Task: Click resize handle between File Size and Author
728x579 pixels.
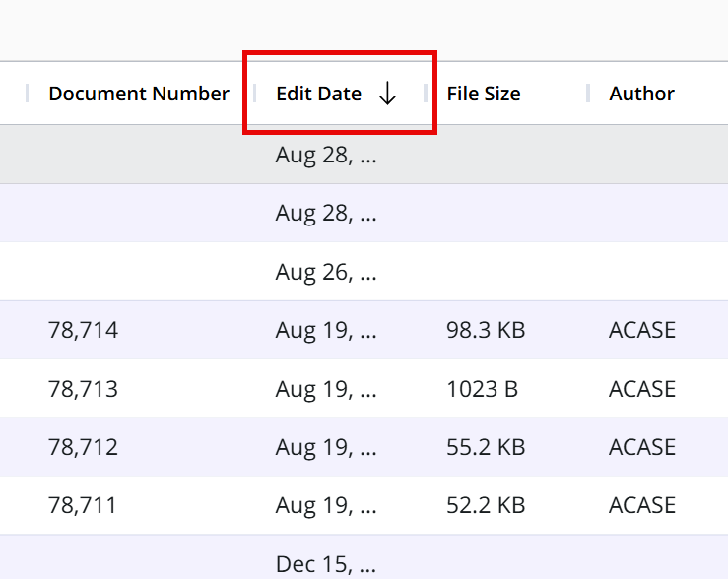Action: [x=588, y=94]
